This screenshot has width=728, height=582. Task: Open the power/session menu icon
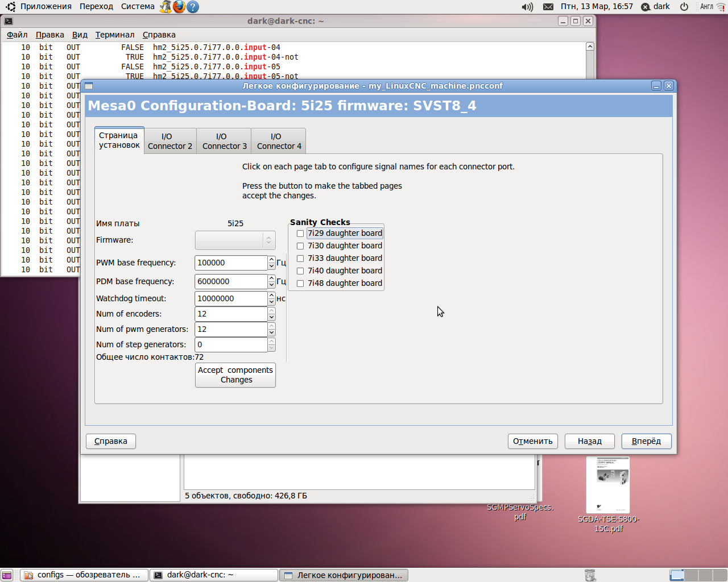point(684,7)
